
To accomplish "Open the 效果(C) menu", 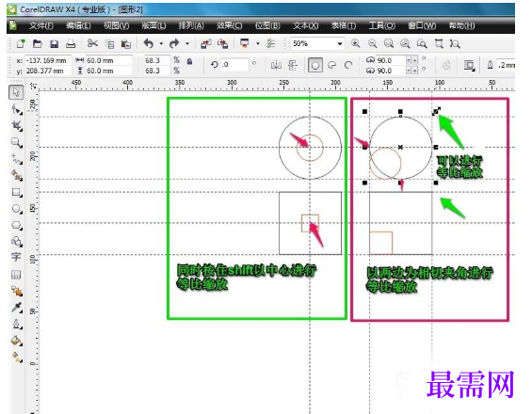I will (x=230, y=25).
